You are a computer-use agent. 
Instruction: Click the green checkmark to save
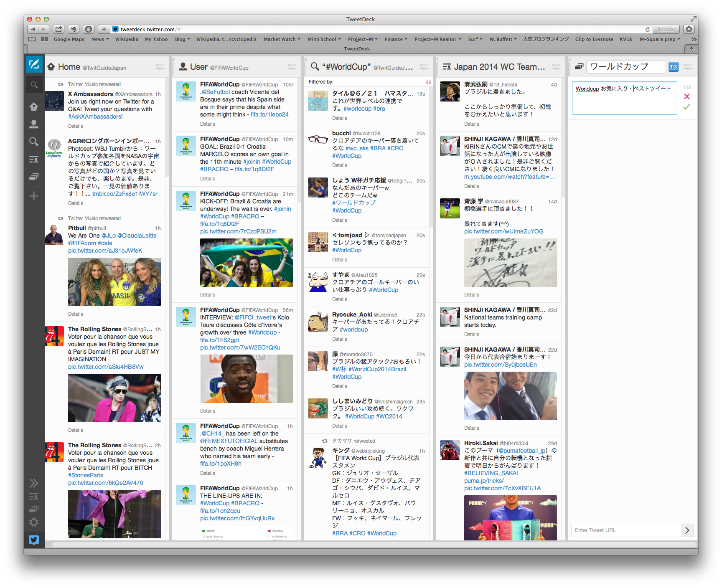686,107
